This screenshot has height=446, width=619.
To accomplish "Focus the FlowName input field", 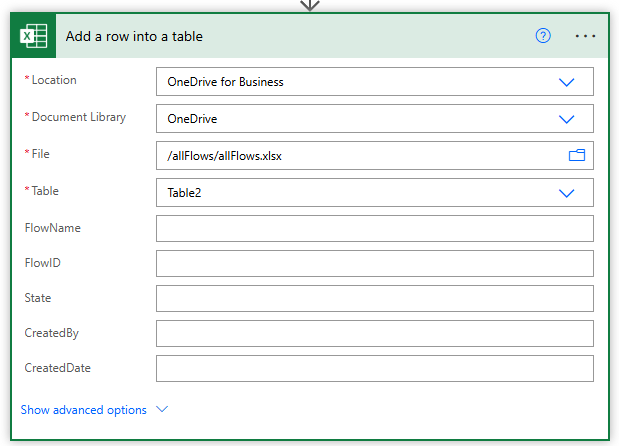I will (374, 229).
